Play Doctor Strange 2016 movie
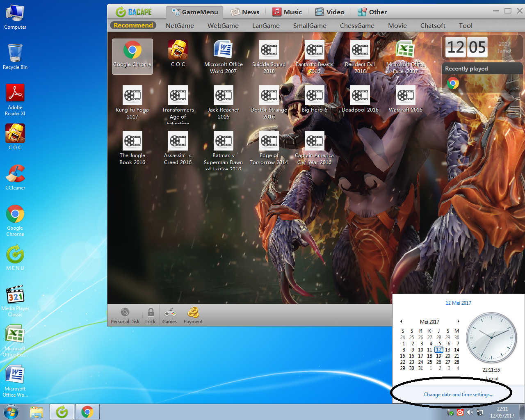525x420 pixels. pos(269,103)
